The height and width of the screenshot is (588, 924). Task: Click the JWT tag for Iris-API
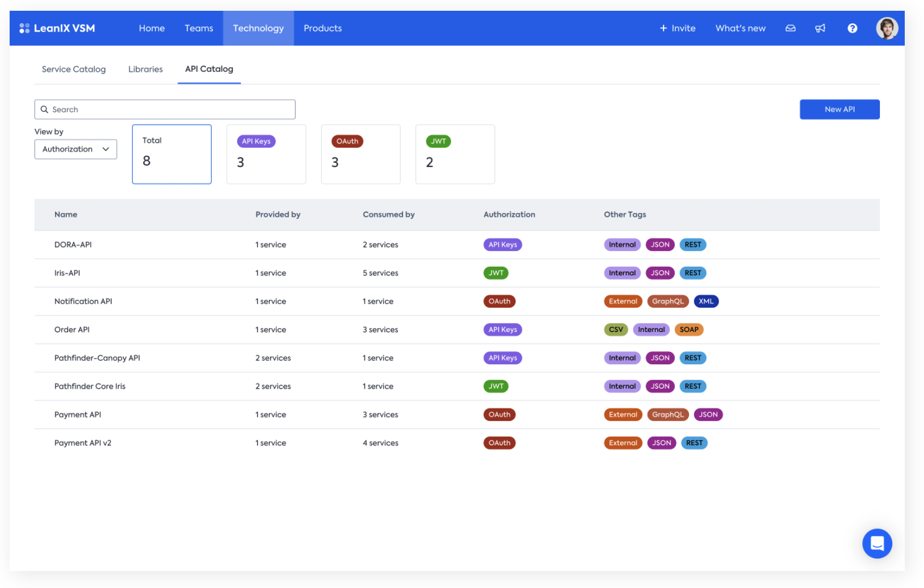click(x=496, y=273)
